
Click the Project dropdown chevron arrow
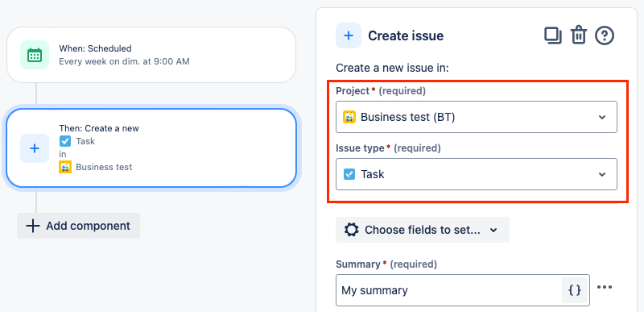[602, 117]
